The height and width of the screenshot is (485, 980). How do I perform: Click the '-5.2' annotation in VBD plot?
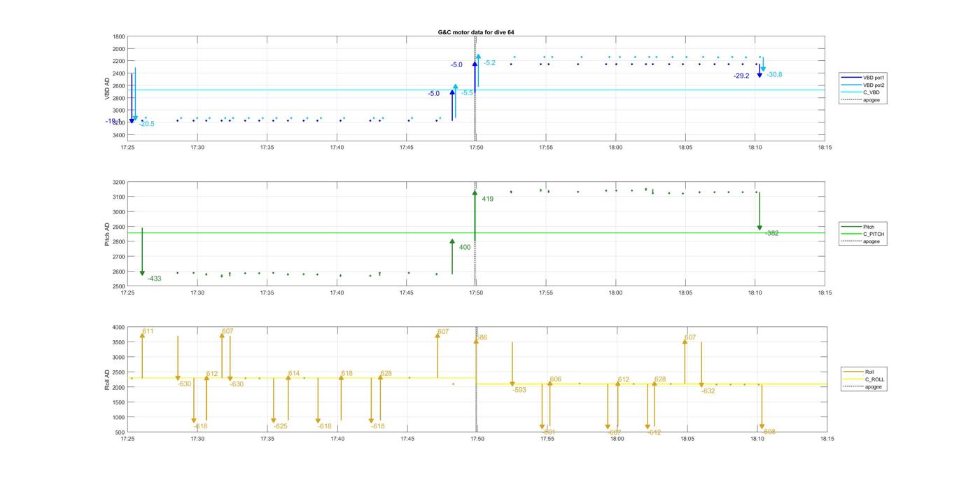click(489, 63)
